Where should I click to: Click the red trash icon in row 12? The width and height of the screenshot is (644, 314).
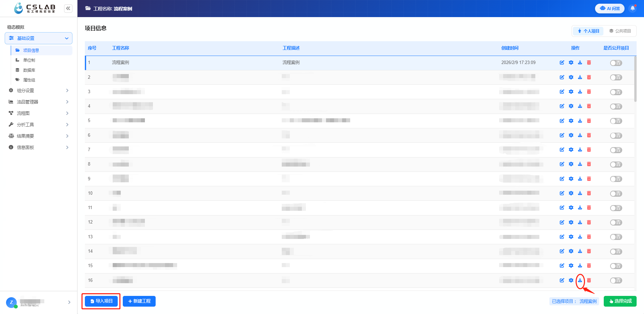point(589,223)
